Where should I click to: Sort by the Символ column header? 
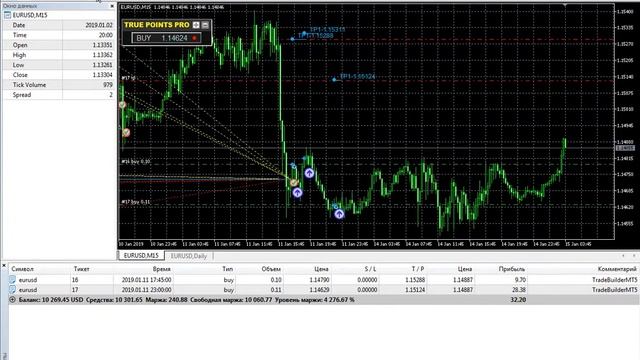pos(23,269)
